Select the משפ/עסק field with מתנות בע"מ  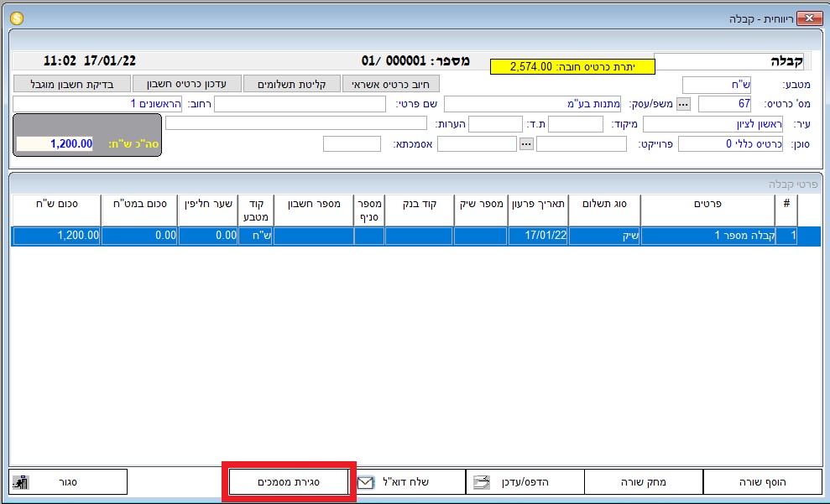[x=533, y=104]
